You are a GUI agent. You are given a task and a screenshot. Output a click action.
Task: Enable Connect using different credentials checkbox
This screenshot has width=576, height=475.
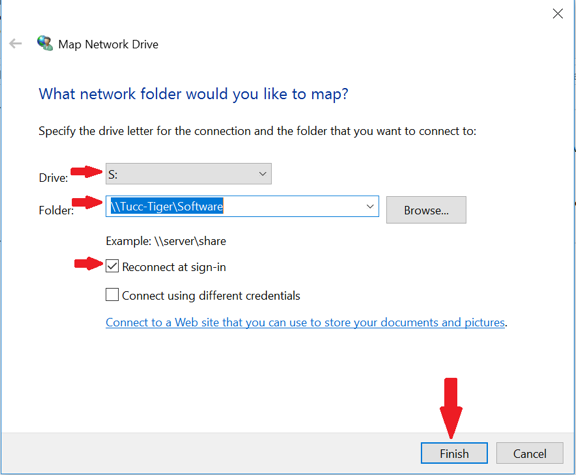(x=112, y=295)
